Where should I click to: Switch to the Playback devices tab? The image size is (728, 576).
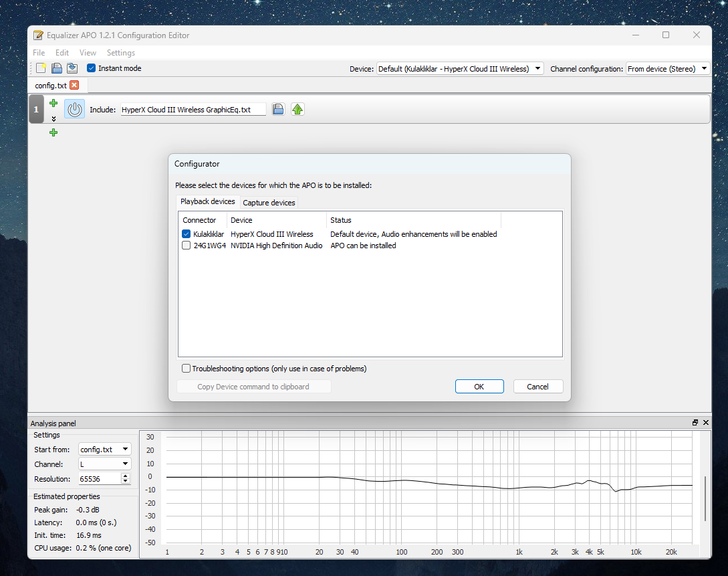coord(207,201)
